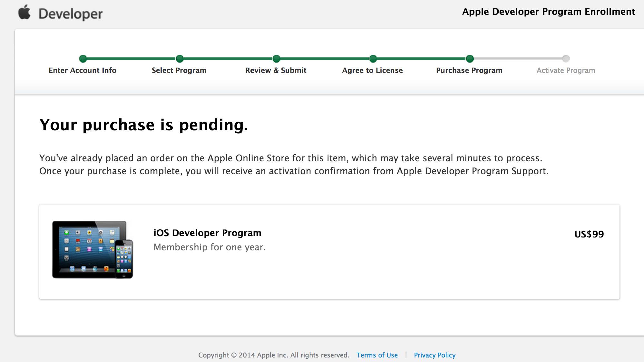The width and height of the screenshot is (644, 362).
Task: Click the Developer header text
Action: coord(70,14)
